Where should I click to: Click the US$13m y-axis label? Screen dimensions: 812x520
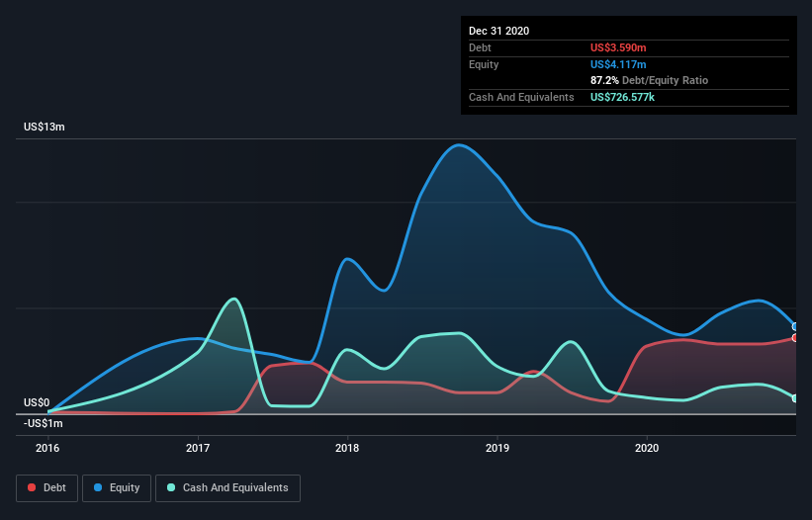[x=45, y=127]
